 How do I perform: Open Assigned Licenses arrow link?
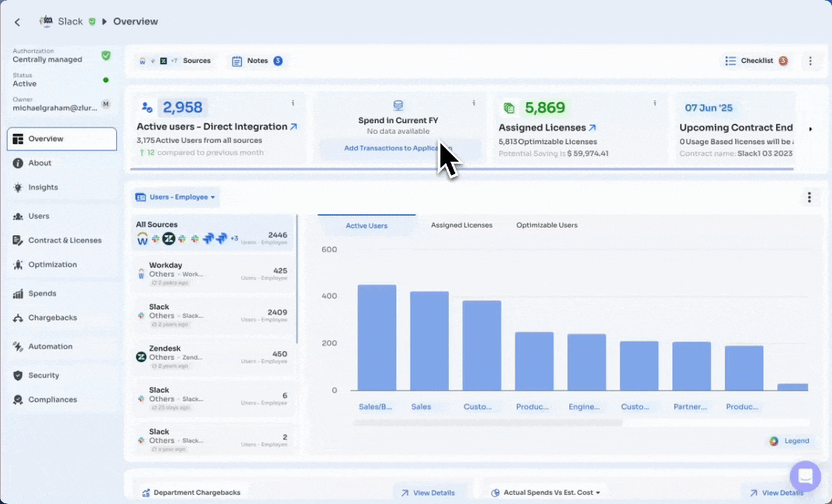tap(592, 128)
